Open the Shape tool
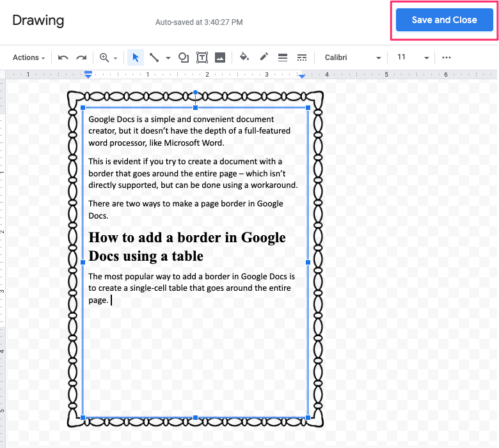 pos(184,58)
